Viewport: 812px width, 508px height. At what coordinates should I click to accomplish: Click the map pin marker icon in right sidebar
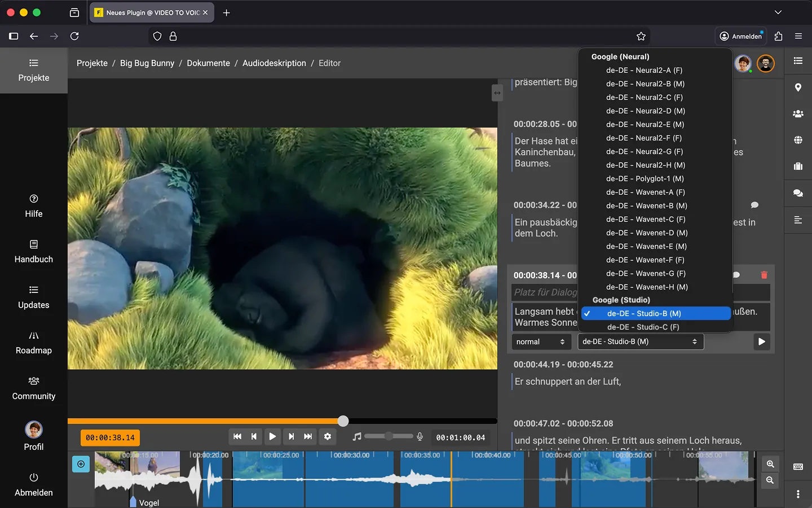[x=798, y=87]
